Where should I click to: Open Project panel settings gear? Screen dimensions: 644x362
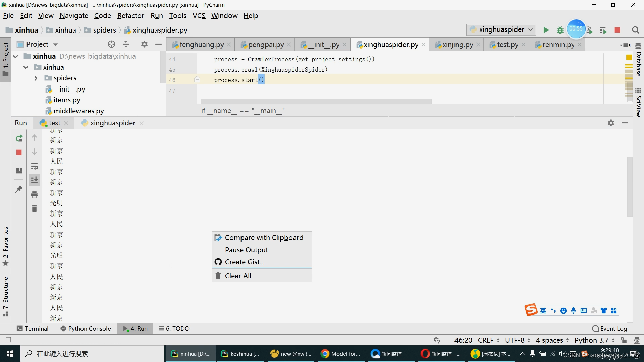pyautogui.click(x=144, y=44)
